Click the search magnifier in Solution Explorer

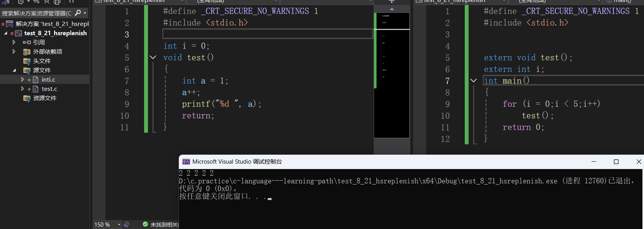point(78,13)
